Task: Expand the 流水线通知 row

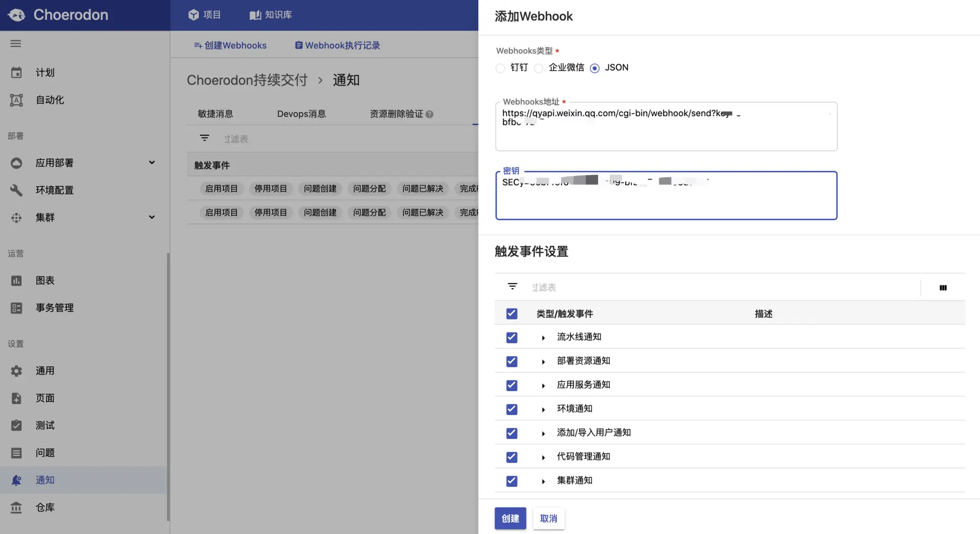Action: [543, 337]
